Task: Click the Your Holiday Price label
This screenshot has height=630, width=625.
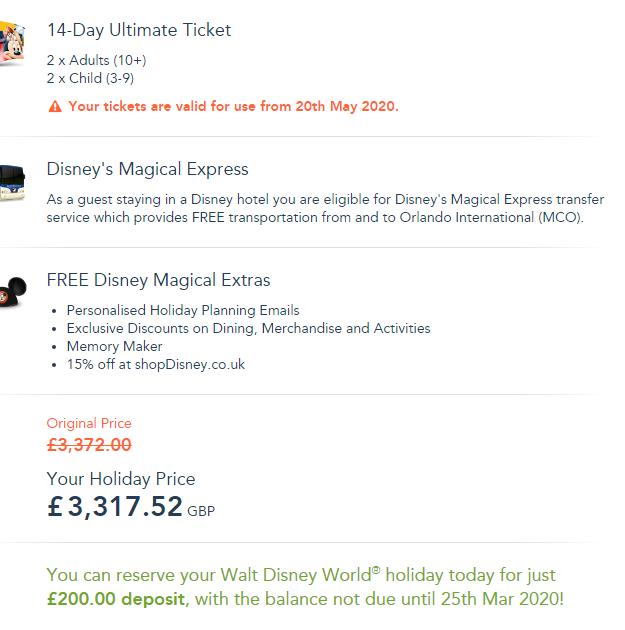Action: pos(121,479)
